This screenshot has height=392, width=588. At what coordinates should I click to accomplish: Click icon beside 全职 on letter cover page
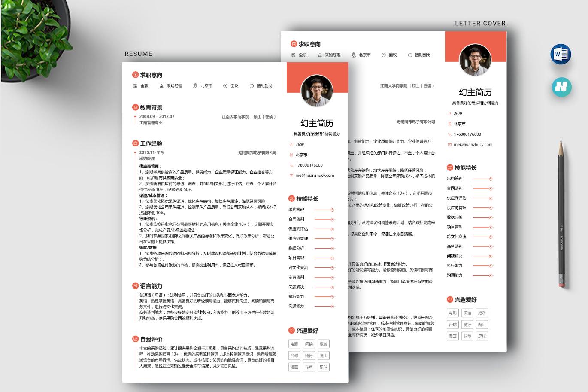[294, 55]
